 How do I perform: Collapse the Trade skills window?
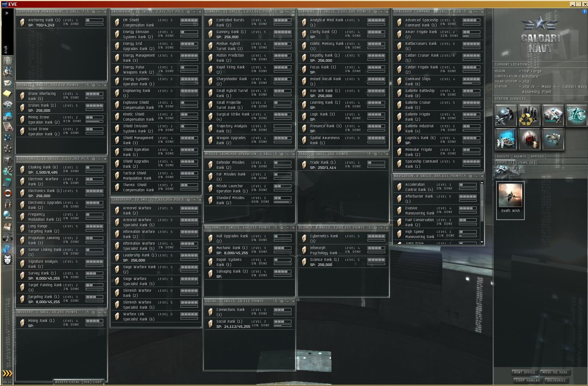pyautogui.click(x=381, y=154)
